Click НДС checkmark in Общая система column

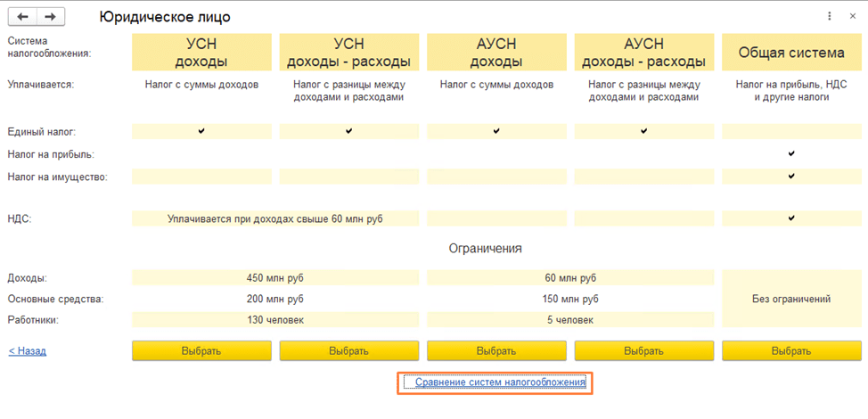pyautogui.click(x=791, y=218)
